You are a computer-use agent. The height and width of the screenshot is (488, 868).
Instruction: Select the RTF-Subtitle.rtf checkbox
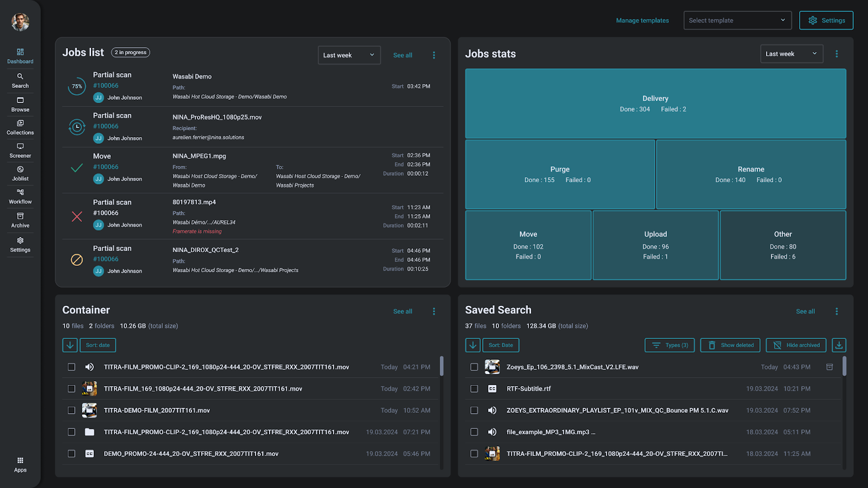474,389
